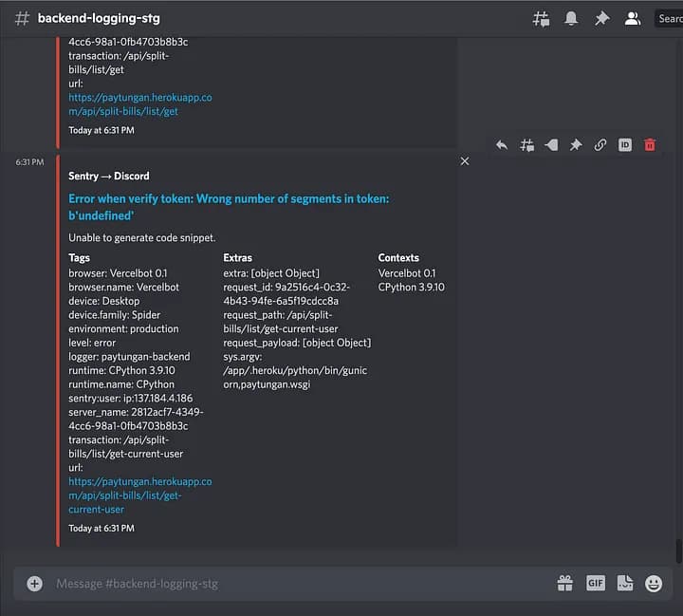Viewport: 683px width, 616px height.
Task: Toggle the member list icon
Action: (632, 18)
